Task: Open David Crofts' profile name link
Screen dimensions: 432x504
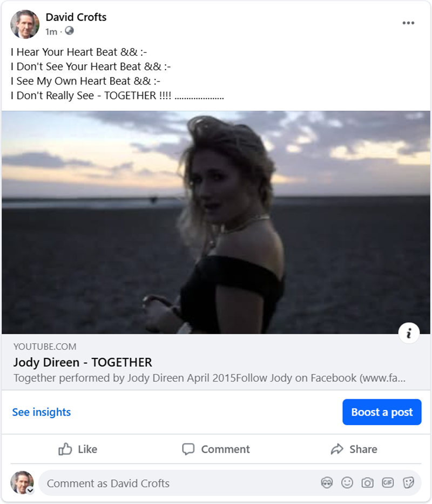Action: [76, 17]
